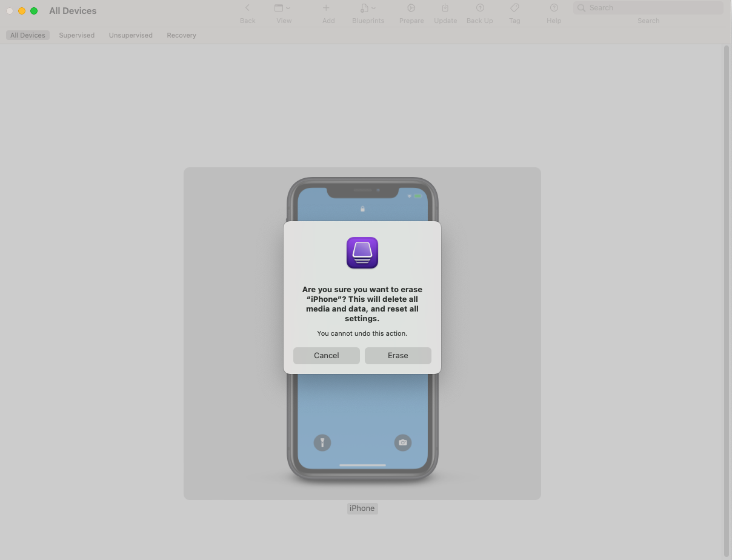Image resolution: width=732 pixels, height=560 pixels.
Task: Switch to the Supervised tab
Action: pos(77,35)
